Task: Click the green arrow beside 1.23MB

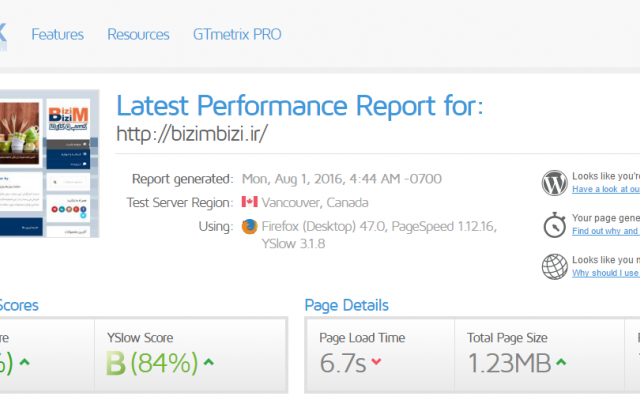Action: tap(561, 362)
